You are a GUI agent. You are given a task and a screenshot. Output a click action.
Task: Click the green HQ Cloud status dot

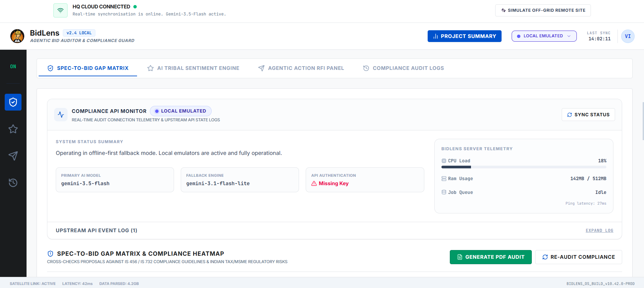pos(135,6)
